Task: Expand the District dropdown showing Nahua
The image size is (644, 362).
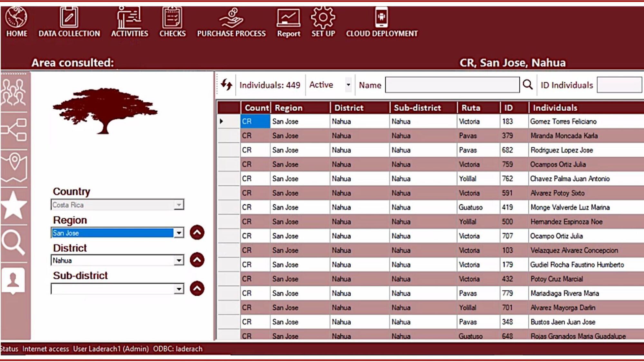Action: point(179,260)
